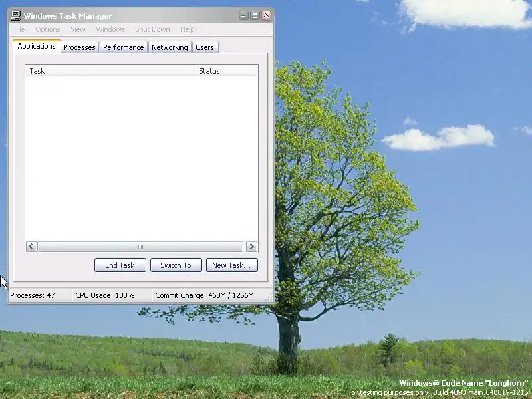Image resolution: width=532 pixels, height=399 pixels.
Task: Click Commit Charge: 463M / 1256M text
Action: [204, 295]
